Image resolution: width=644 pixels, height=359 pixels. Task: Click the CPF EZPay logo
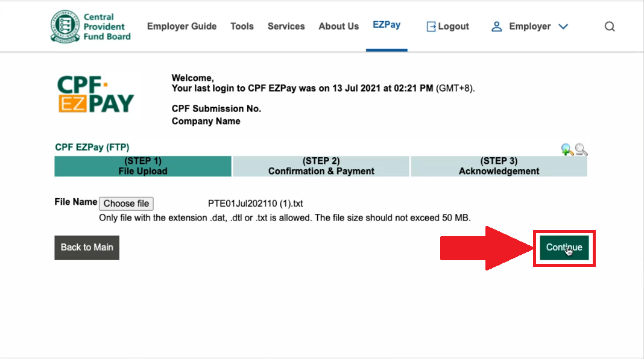click(x=96, y=94)
